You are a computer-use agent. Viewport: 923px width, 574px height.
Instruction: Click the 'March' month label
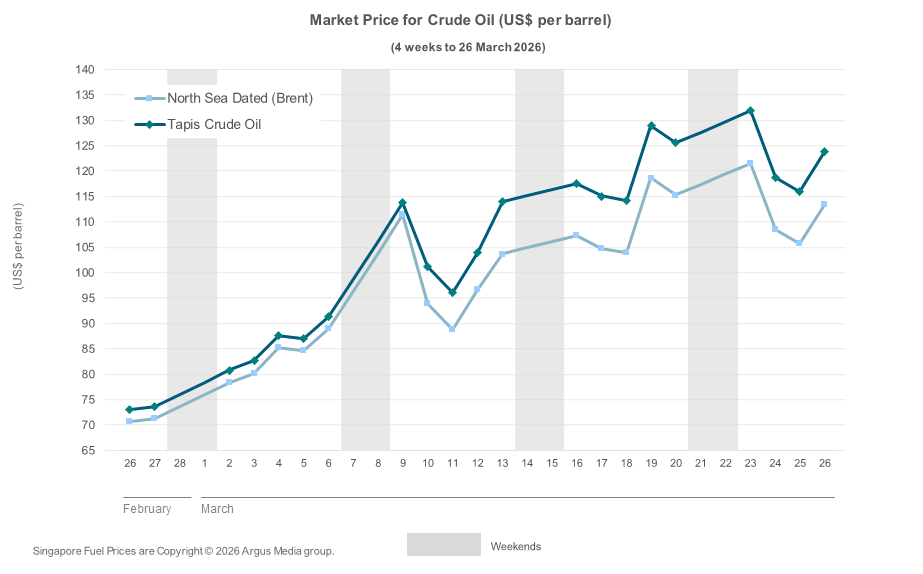point(217,509)
